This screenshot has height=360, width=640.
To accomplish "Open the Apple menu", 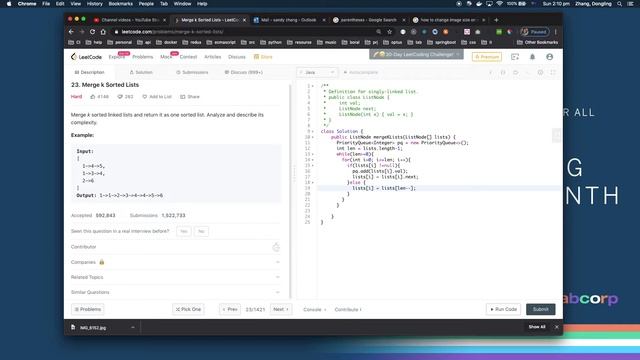I will pyautogui.click(x=9, y=4).
